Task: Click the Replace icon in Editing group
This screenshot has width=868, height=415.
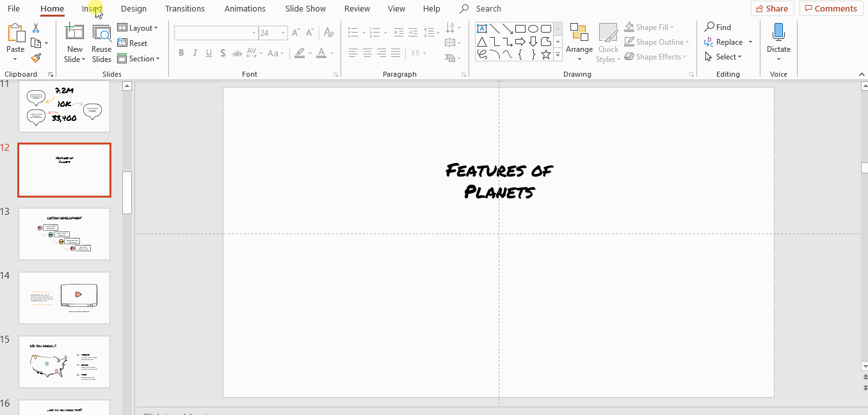Action: click(x=711, y=42)
